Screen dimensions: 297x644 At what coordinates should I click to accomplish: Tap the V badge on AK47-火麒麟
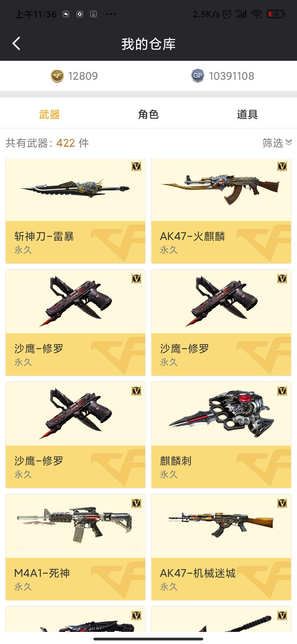point(282,166)
